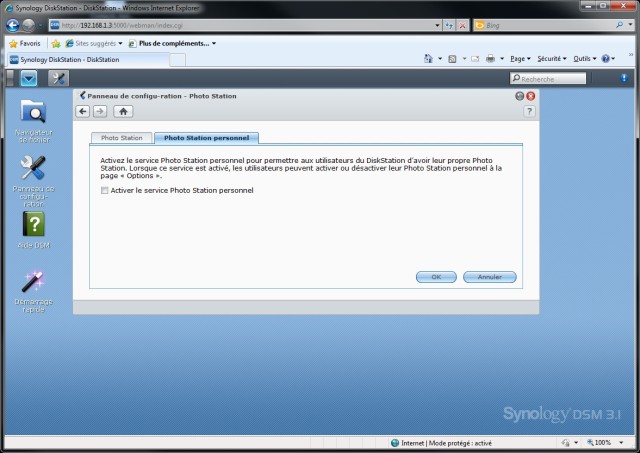The width and height of the screenshot is (640, 453).
Task: Switch to the Photo Station tab
Action: coord(122,138)
